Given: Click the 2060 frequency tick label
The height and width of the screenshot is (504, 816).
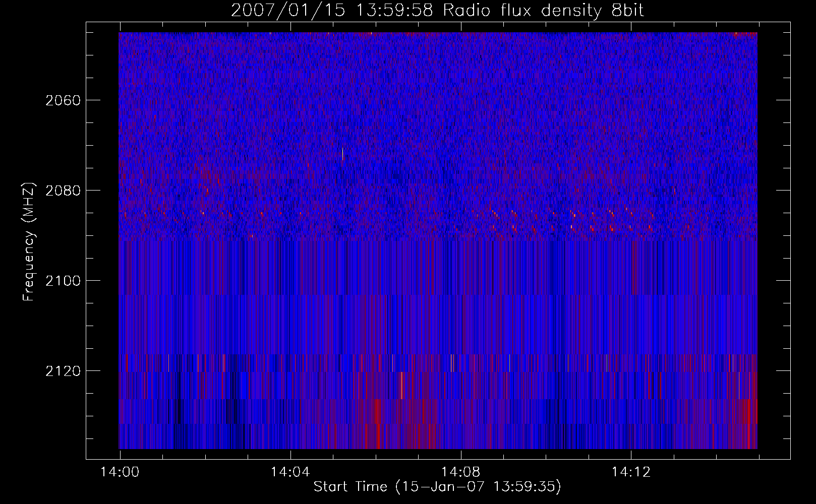Looking at the screenshot, I should [63, 100].
